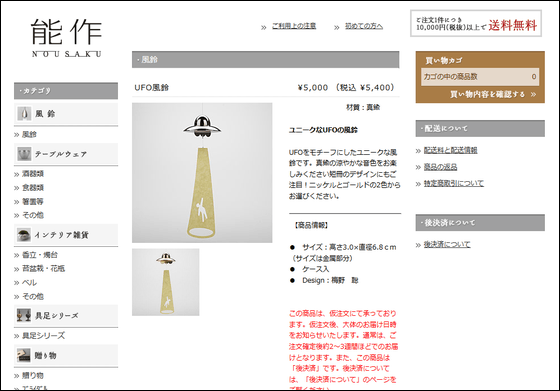Click the カテゴリ sidebar header
Image resolution: width=560 pixels, height=391 pixels.
coord(66,91)
